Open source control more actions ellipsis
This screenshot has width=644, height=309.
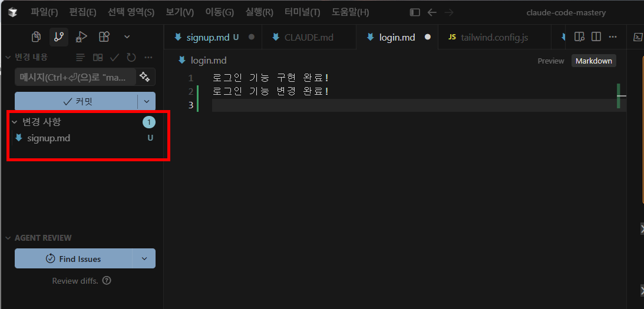148,57
